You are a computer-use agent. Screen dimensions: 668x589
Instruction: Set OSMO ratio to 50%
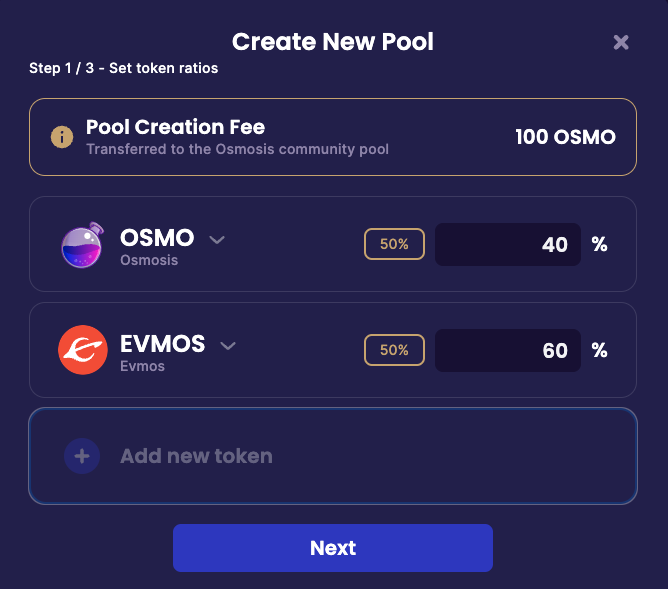[394, 244]
